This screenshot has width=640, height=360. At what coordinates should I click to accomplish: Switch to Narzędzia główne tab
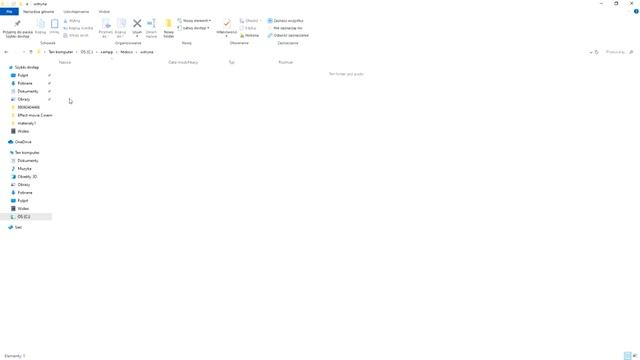point(38,12)
